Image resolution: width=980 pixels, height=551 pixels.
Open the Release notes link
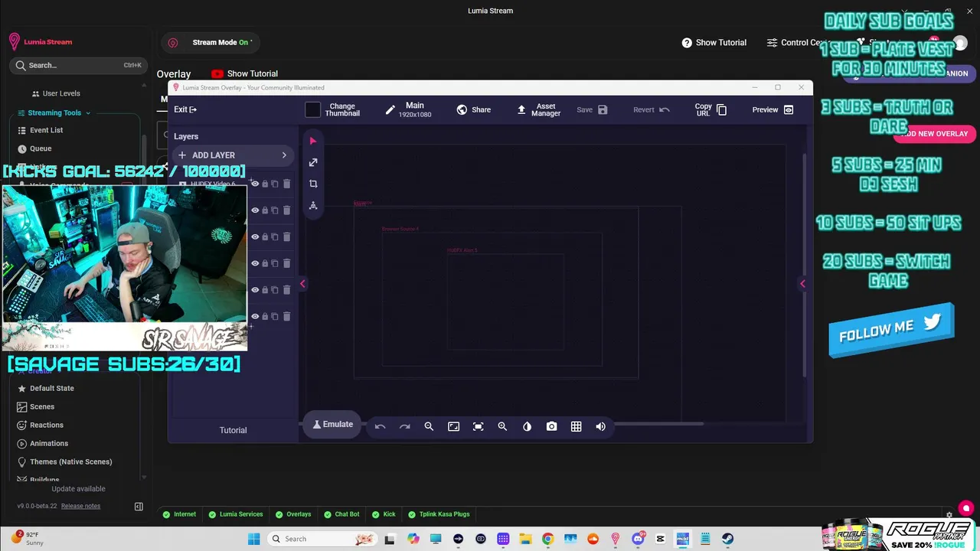[x=80, y=506]
